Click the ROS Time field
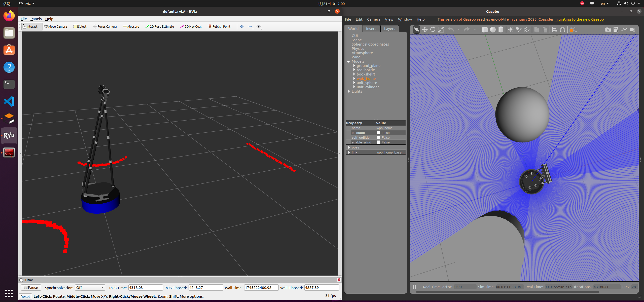The image size is (644, 302). coord(145,288)
